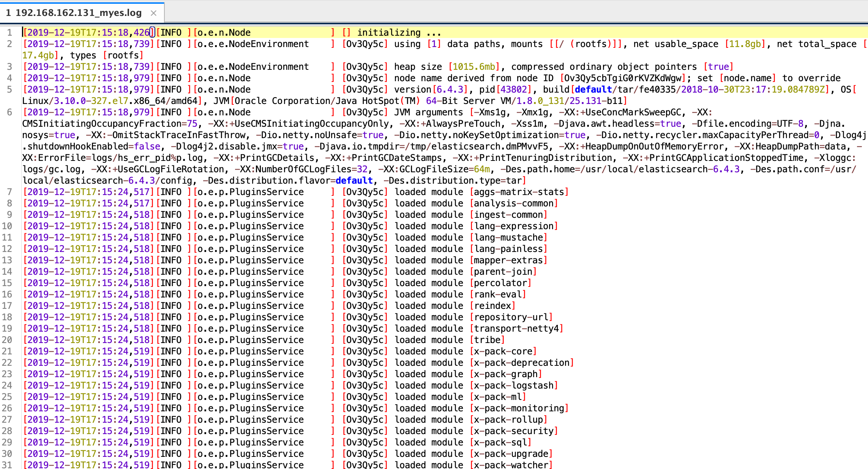Viewport: 868px width, 469px height.
Task: Click module name 'transport-netty4'
Action: (x=516, y=328)
